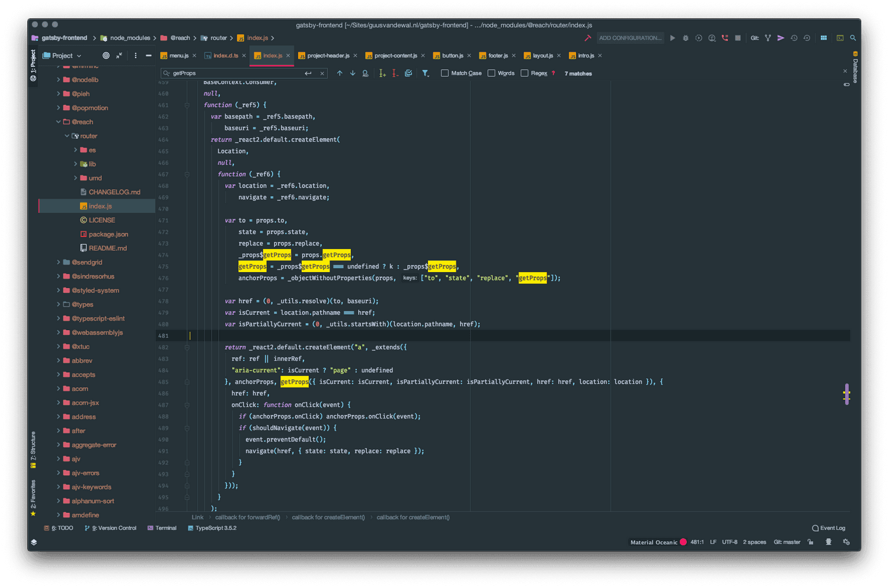The height and width of the screenshot is (588, 889).
Task: Collapse the @reach folder
Action: tap(58, 122)
